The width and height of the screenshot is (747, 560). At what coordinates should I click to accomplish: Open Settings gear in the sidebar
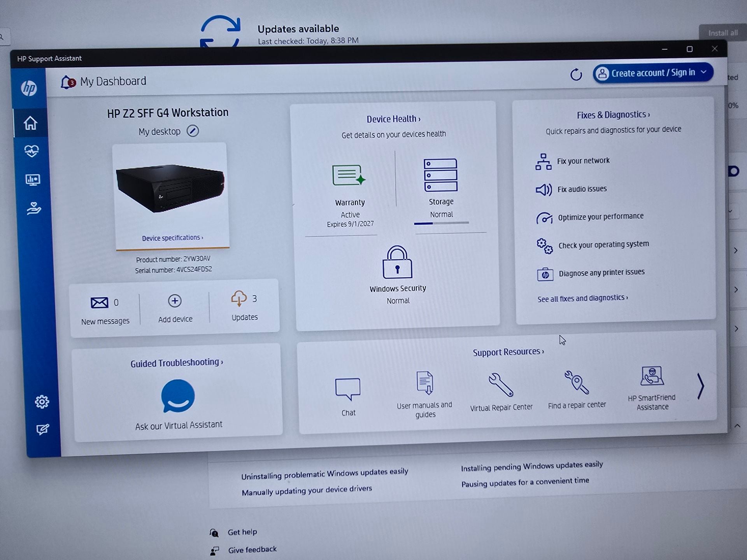(x=42, y=401)
